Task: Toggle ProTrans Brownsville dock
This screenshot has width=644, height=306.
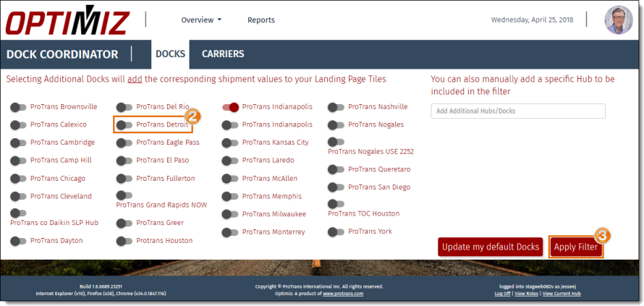Action: tap(18, 107)
